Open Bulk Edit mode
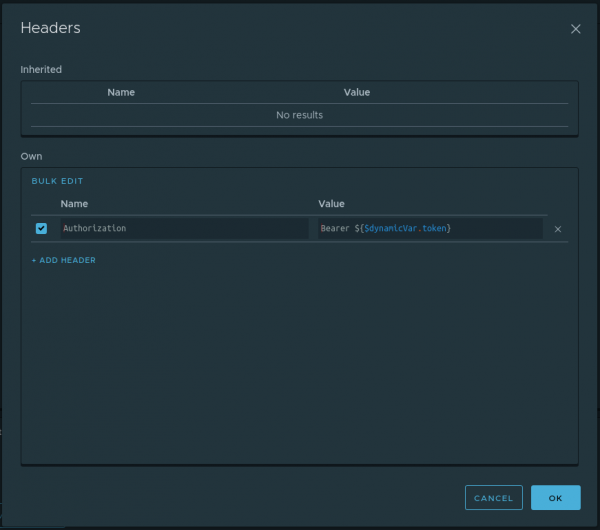The width and height of the screenshot is (600, 530). 57,181
